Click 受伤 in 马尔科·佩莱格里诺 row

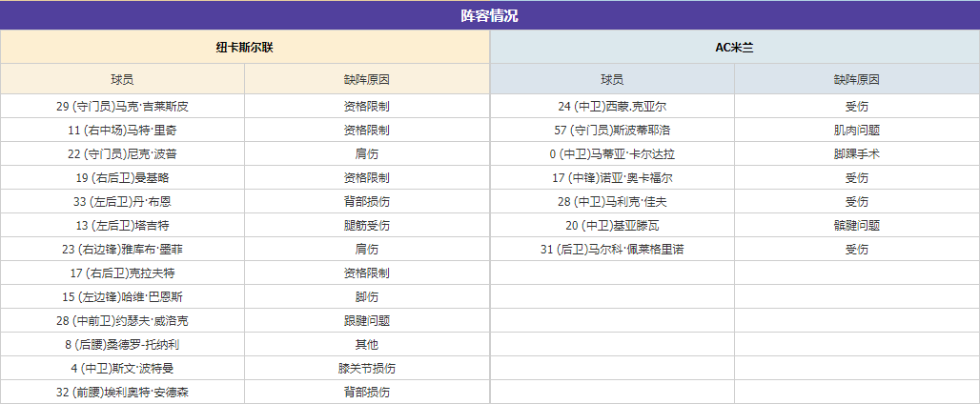pyautogui.click(x=857, y=249)
